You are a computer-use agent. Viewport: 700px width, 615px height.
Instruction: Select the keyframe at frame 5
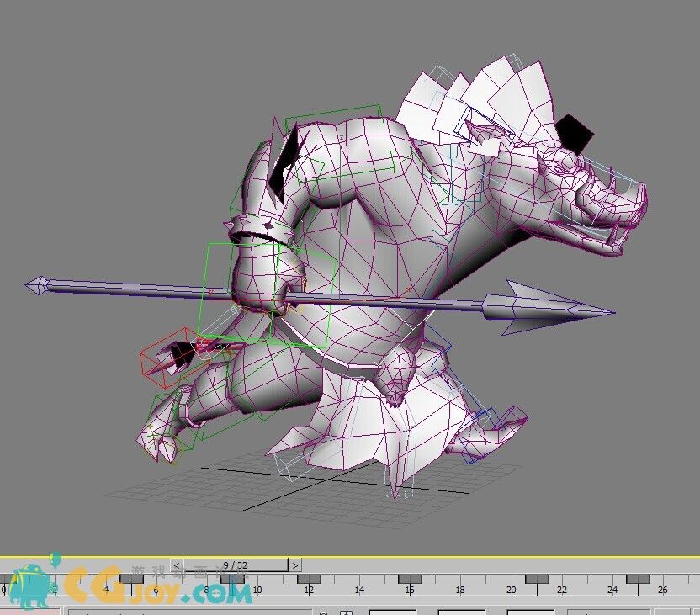(x=132, y=579)
